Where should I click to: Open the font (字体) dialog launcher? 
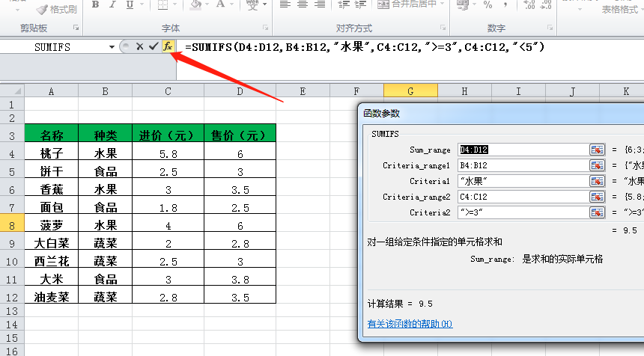[266, 28]
